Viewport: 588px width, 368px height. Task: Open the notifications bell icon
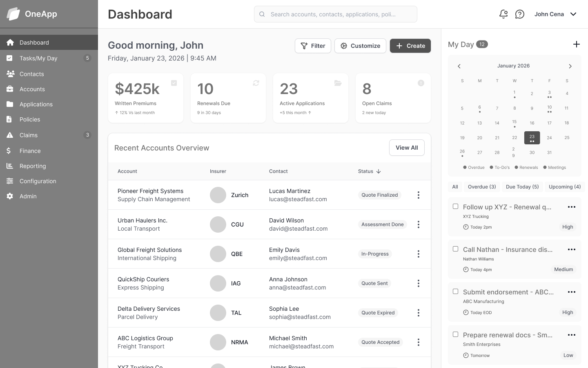coord(503,14)
